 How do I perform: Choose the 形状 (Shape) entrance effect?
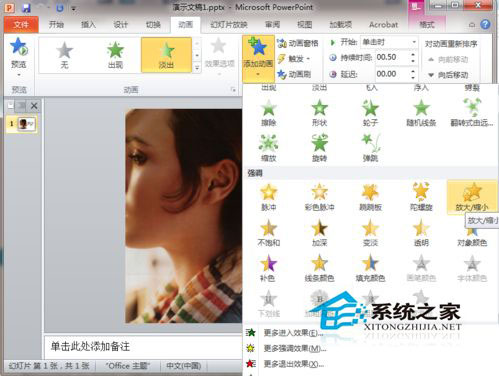[x=319, y=113]
